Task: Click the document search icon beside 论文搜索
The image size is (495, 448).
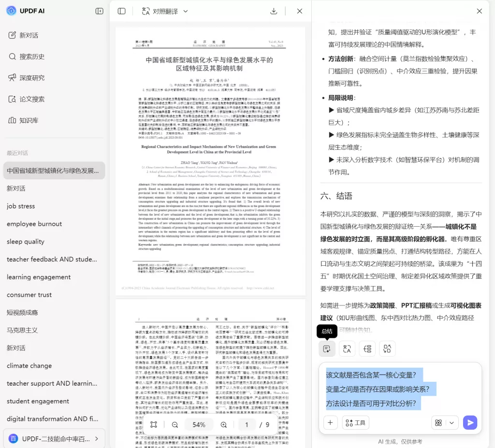Action: tap(12, 99)
